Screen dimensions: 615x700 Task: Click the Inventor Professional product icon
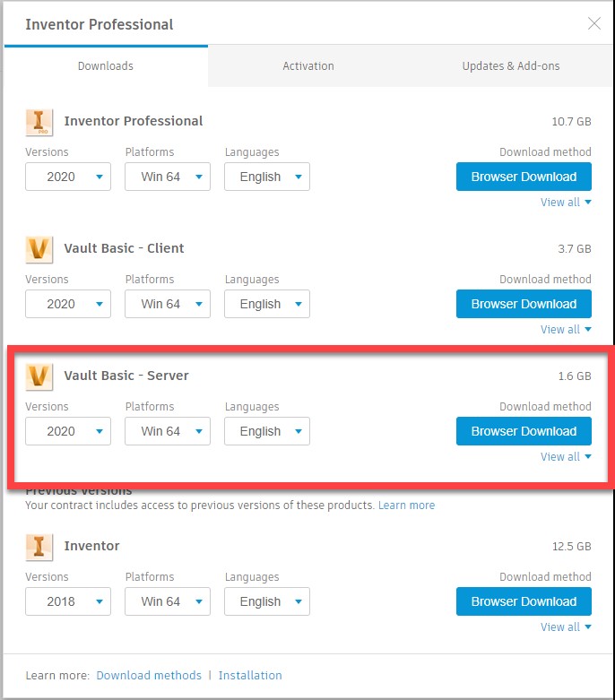pos(39,122)
